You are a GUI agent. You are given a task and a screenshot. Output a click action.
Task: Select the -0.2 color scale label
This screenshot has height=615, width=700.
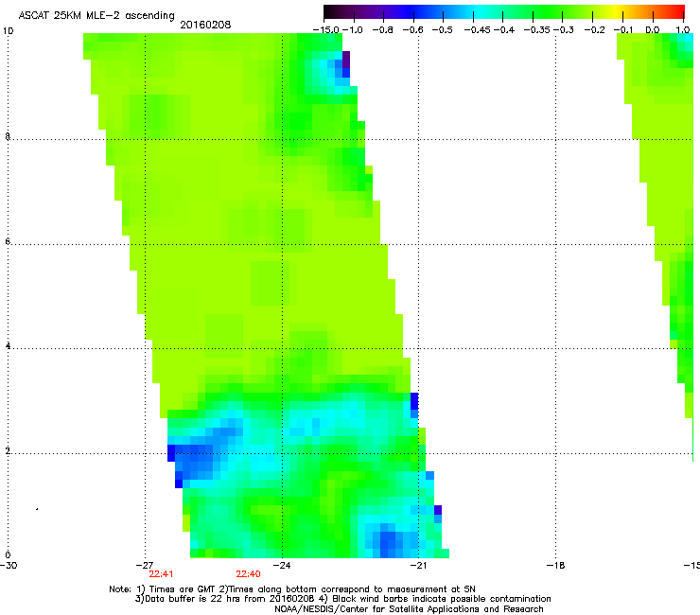594,30
